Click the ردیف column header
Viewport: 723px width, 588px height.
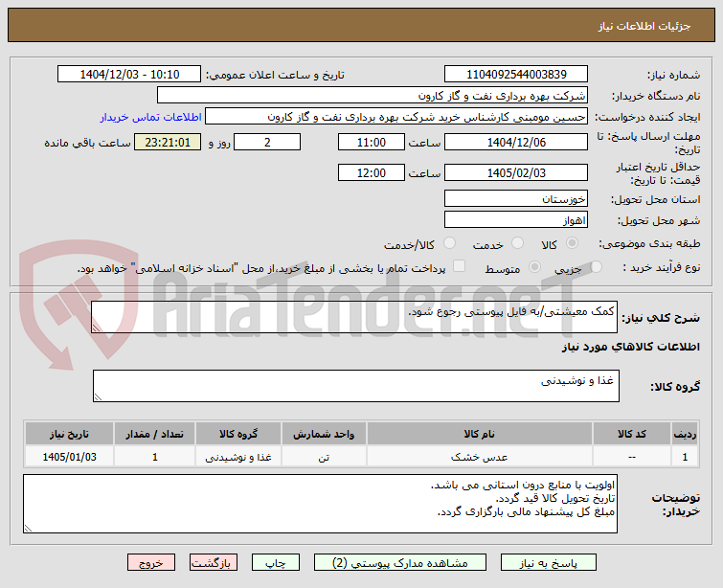click(x=685, y=434)
